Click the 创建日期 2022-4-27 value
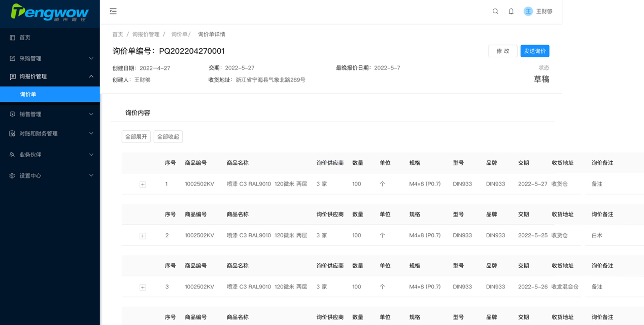Viewport: 644px width, 325px height. point(155,68)
